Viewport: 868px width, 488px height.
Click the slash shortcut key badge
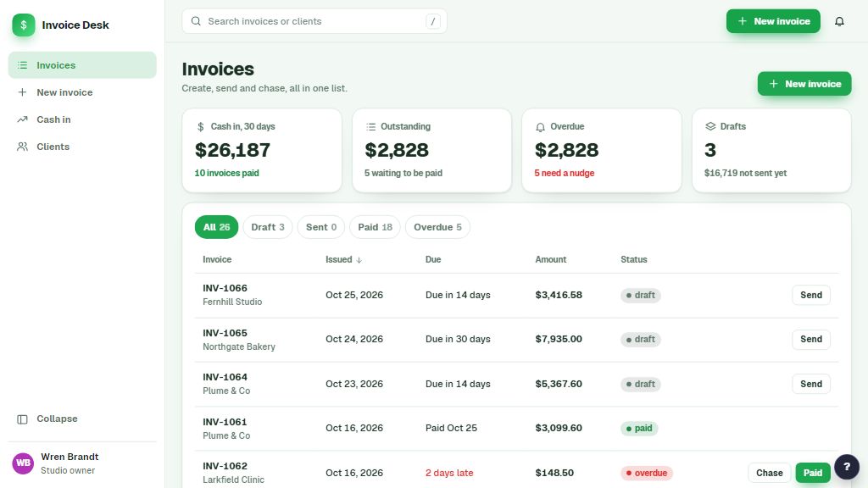[433, 21]
